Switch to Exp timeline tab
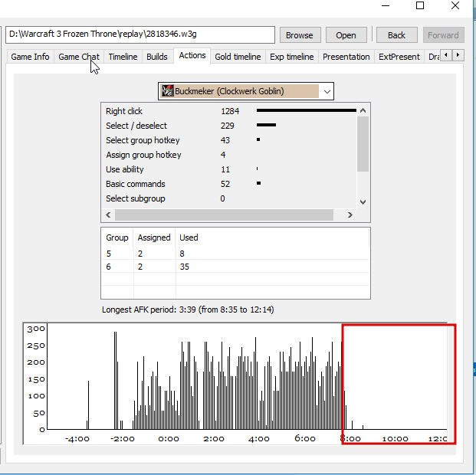476x475 pixels. [292, 57]
